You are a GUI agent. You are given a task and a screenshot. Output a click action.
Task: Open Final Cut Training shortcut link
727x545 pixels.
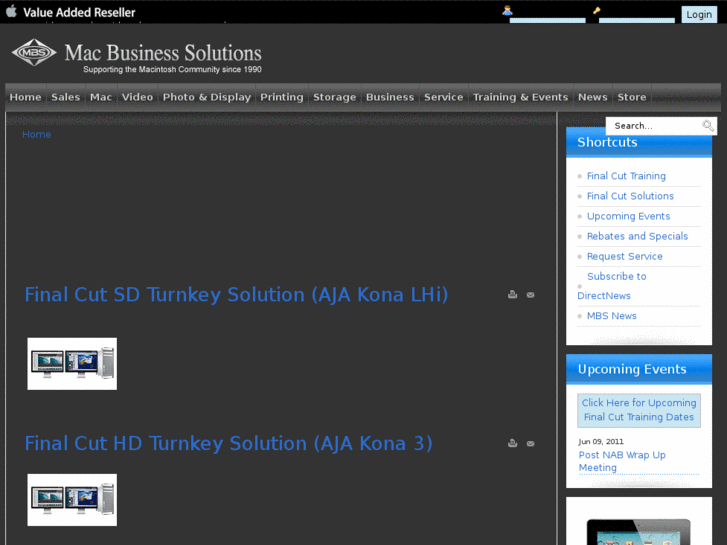point(626,176)
